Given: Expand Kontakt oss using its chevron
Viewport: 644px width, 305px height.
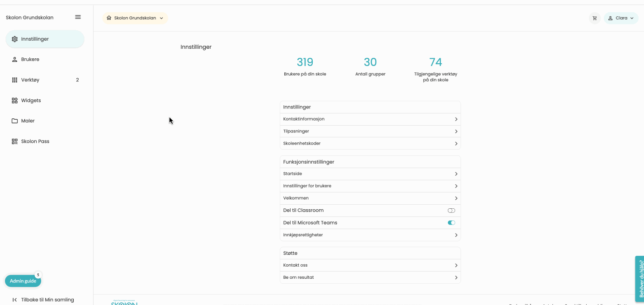Looking at the screenshot, I should (456, 265).
